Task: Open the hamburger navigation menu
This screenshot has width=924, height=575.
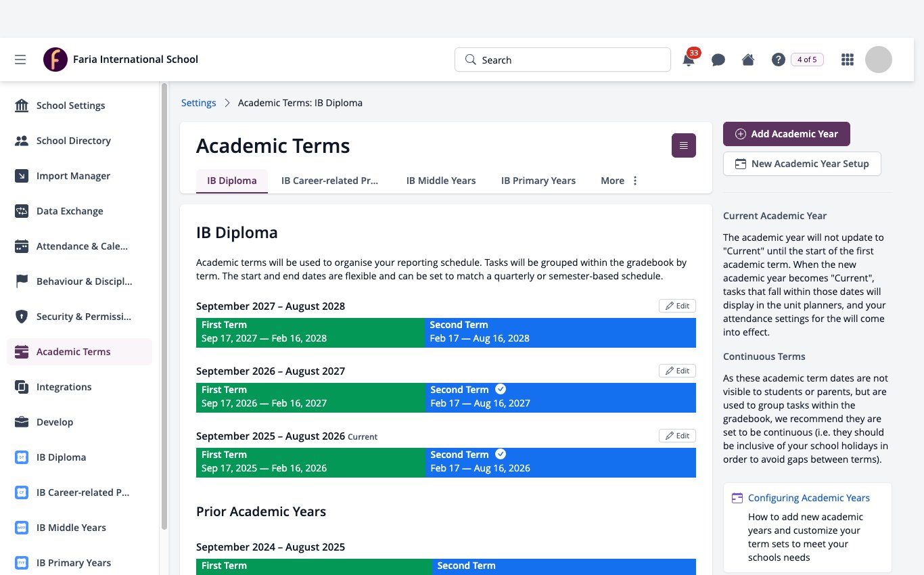Action: (x=20, y=60)
